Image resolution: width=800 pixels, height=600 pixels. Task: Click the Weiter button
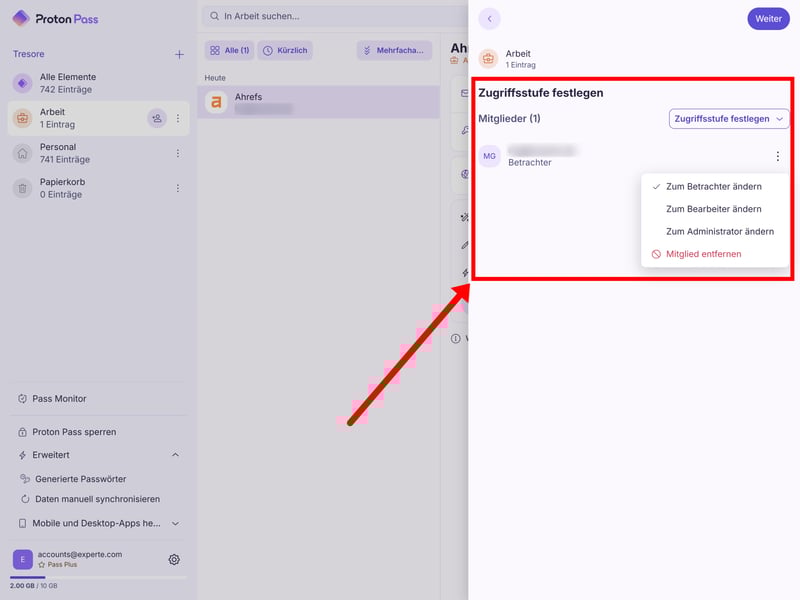click(x=768, y=19)
